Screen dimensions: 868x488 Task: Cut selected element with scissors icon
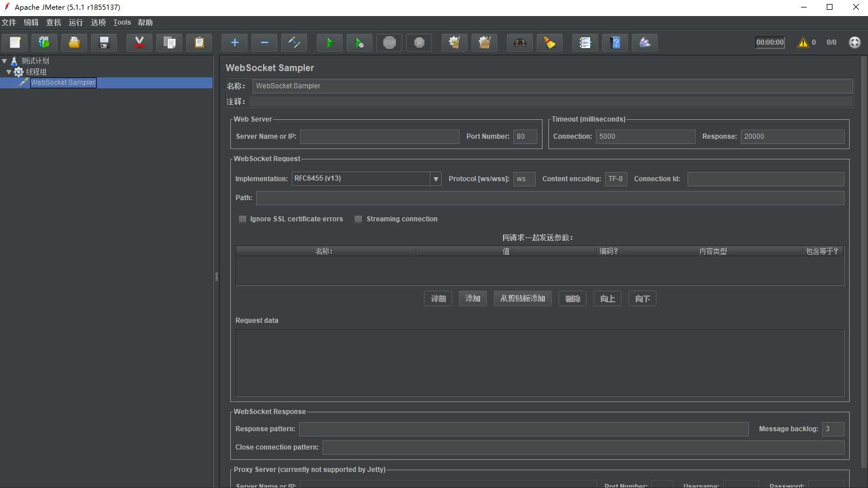coord(139,42)
